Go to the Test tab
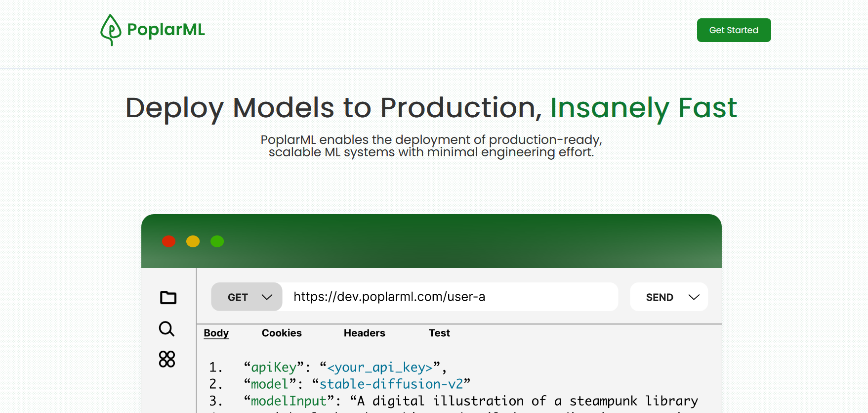This screenshot has width=868, height=413. [x=439, y=333]
